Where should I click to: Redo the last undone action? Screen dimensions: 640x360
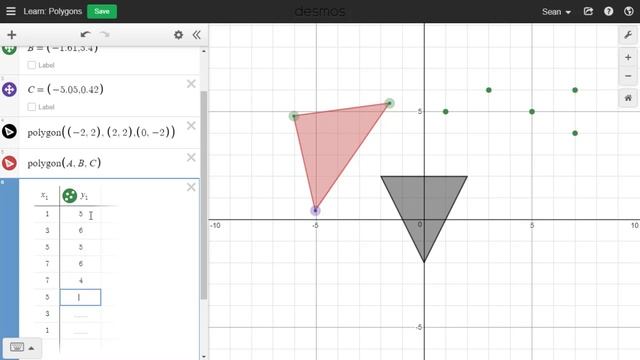click(x=105, y=35)
